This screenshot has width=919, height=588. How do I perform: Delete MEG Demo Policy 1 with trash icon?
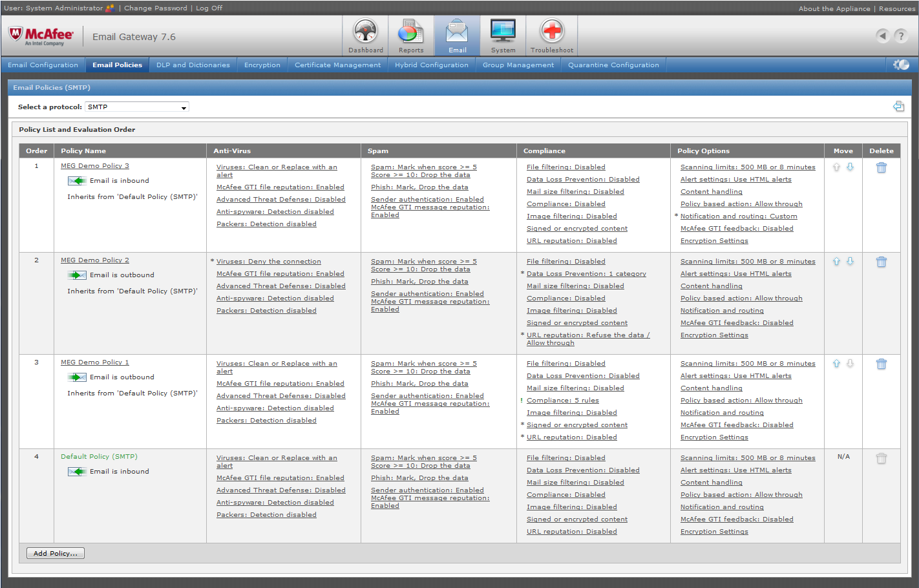pos(881,364)
